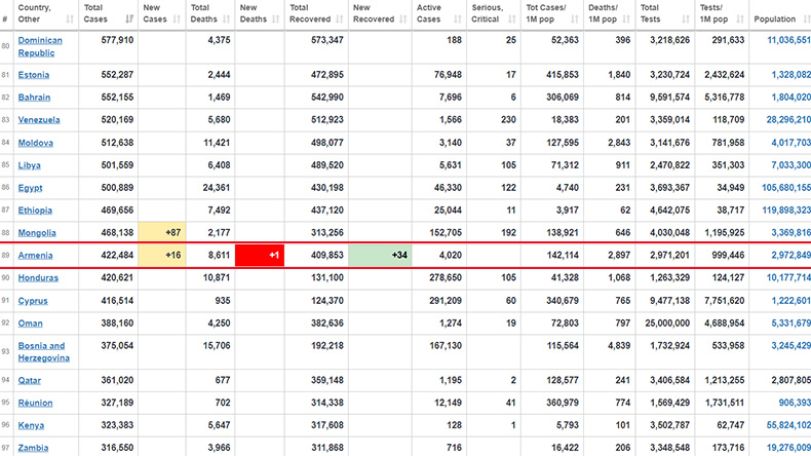This screenshot has width=811, height=456.
Task: Sort by New Recovered arrow icon
Action: [404, 19]
